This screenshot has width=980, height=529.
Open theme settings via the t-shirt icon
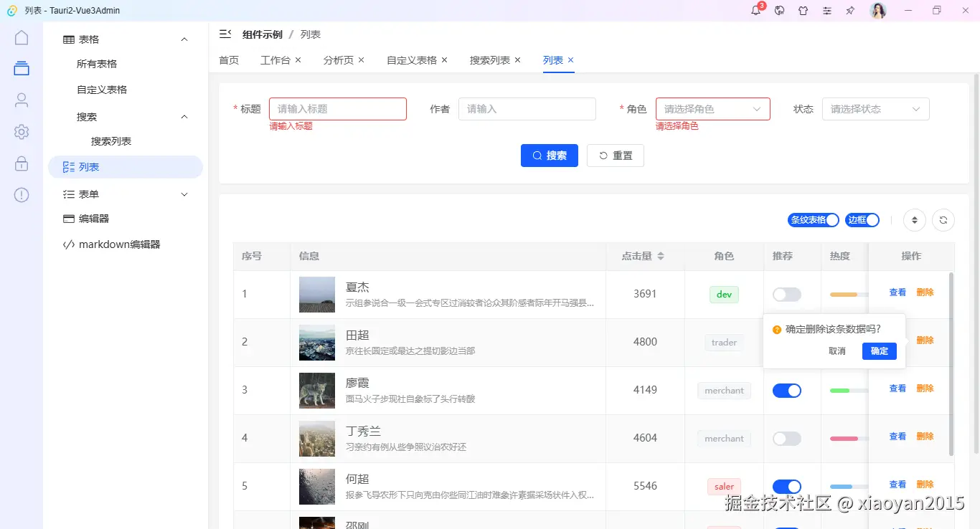(x=802, y=11)
